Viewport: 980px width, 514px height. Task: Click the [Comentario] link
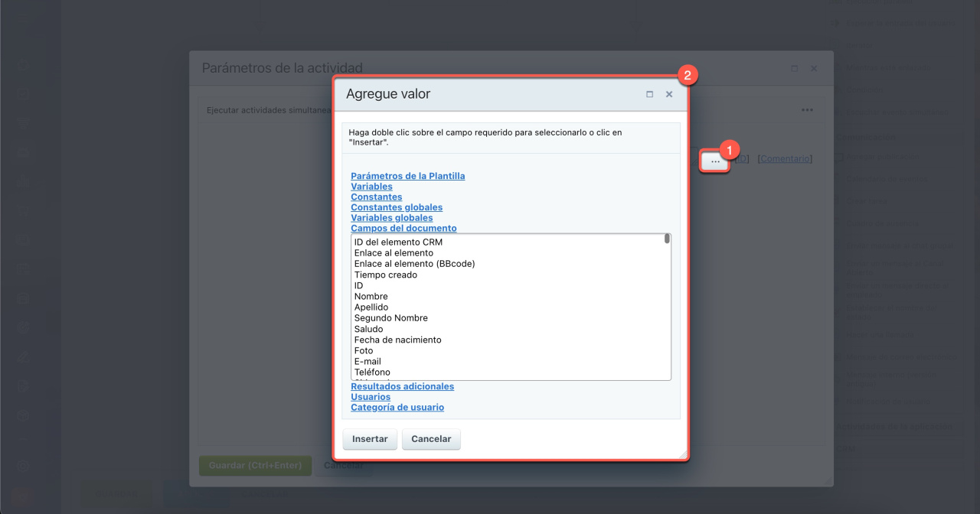coord(784,158)
